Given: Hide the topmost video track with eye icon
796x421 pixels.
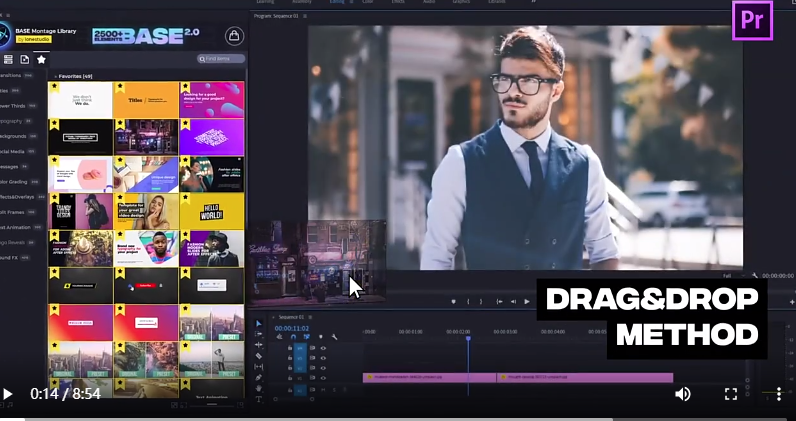Looking at the screenshot, I should 323,348.
